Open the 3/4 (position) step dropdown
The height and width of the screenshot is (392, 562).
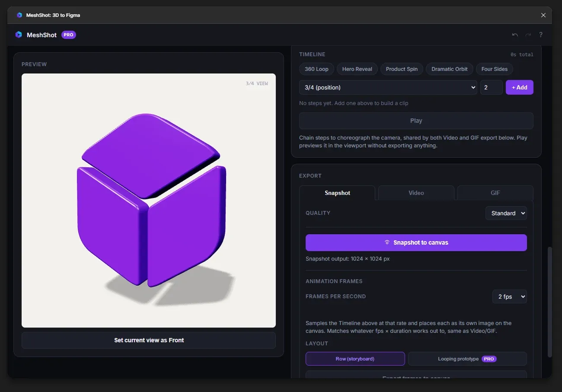(388, 87)
